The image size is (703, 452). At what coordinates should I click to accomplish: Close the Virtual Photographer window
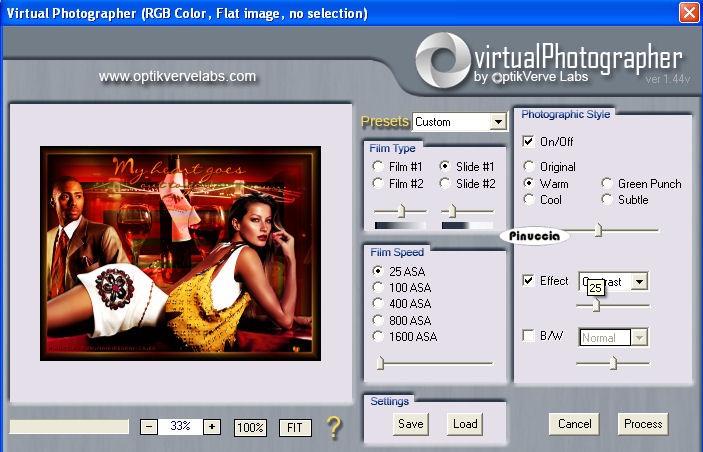coord(690,13)
